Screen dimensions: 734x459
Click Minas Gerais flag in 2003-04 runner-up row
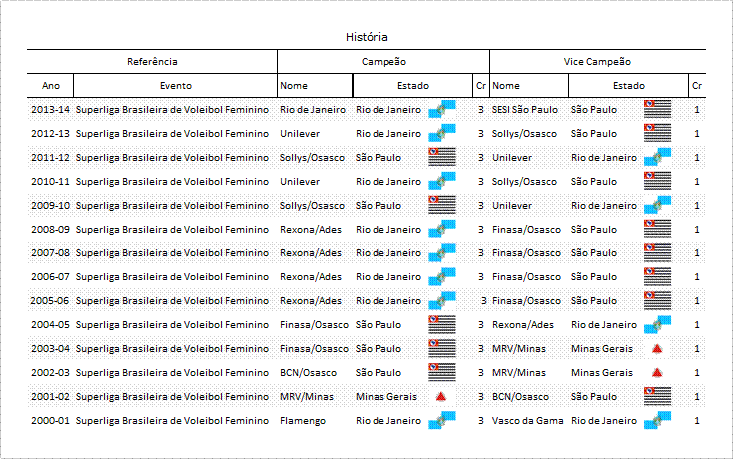[x=657, y=349]
